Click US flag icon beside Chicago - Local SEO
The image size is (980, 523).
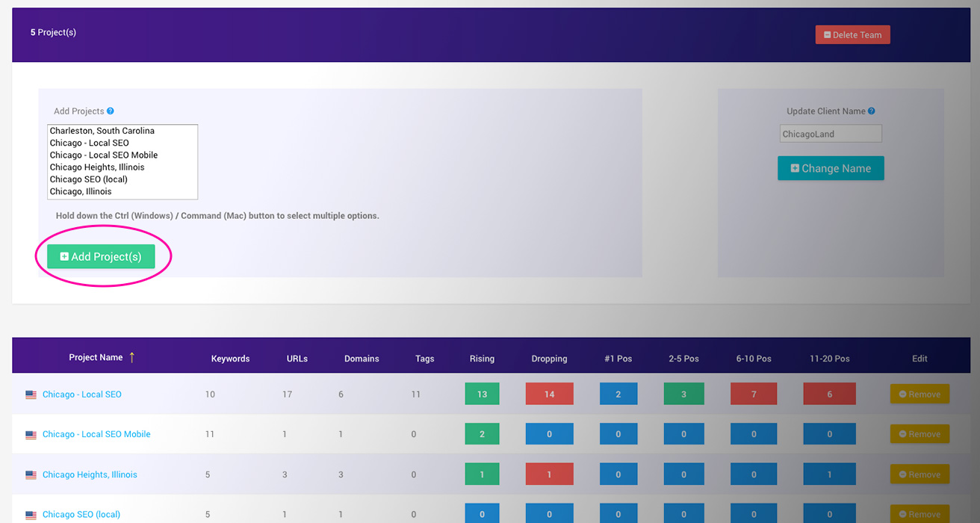31,394
